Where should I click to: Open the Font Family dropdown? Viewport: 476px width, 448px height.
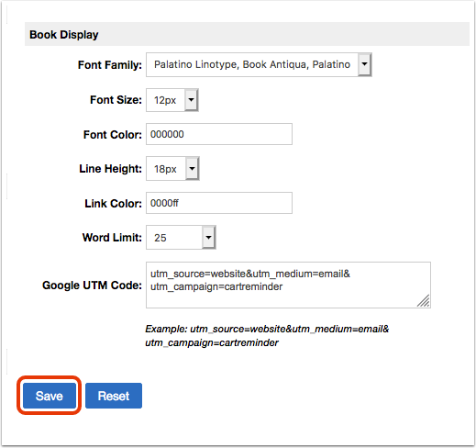click(259, 64)
